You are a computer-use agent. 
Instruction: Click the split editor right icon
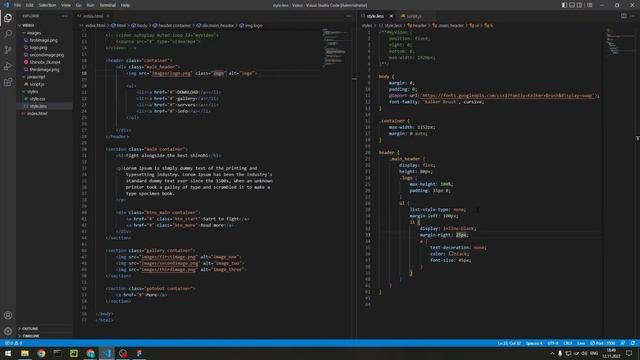(x=624, y=16)
